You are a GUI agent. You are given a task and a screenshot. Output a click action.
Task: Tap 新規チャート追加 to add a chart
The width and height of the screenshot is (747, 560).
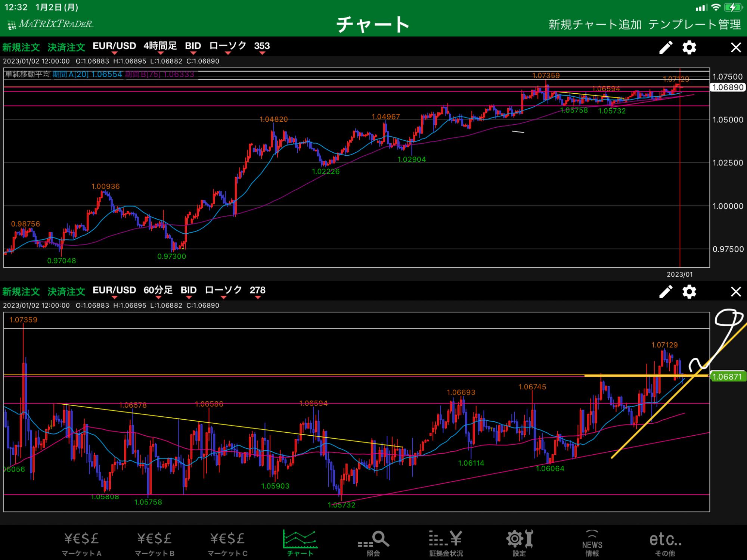(595, 24)
